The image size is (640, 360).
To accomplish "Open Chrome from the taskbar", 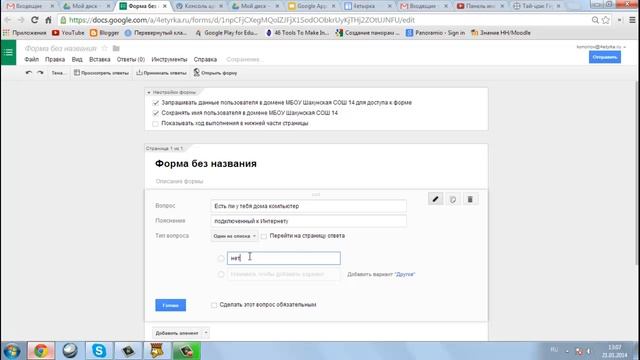I will point(41,351).
